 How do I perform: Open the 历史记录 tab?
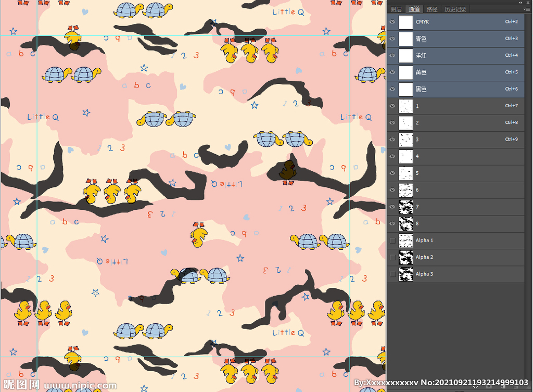click(x=455, y=9)
